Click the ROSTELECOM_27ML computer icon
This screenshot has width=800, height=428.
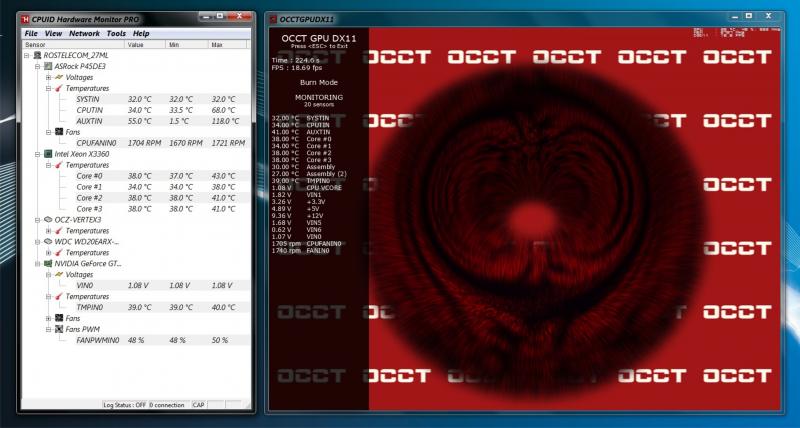tap(37, 55)
